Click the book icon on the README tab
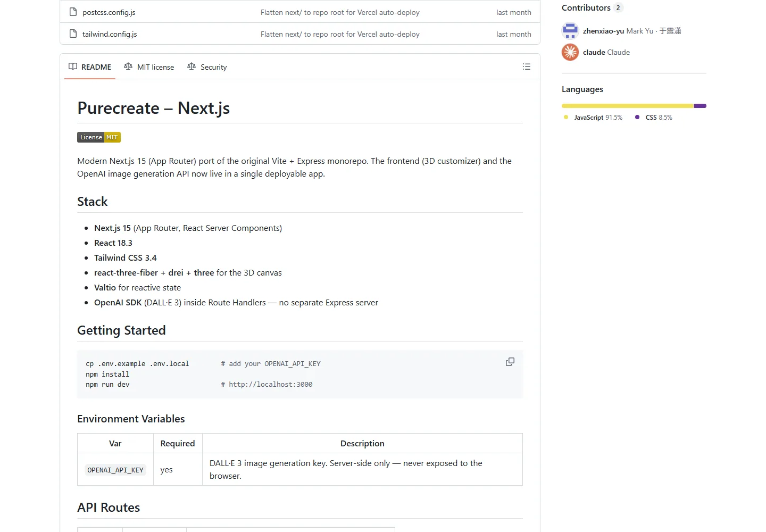The width and height of the screenshot is (766, 532). coord(73,66)
